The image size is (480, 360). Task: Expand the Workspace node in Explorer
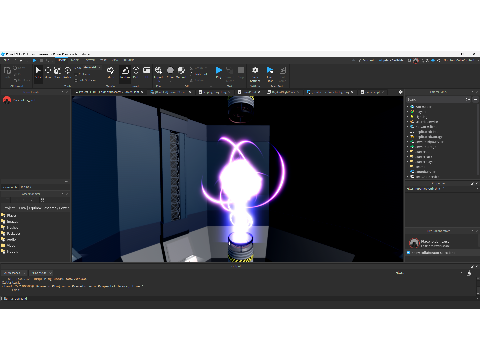[408, 107]
